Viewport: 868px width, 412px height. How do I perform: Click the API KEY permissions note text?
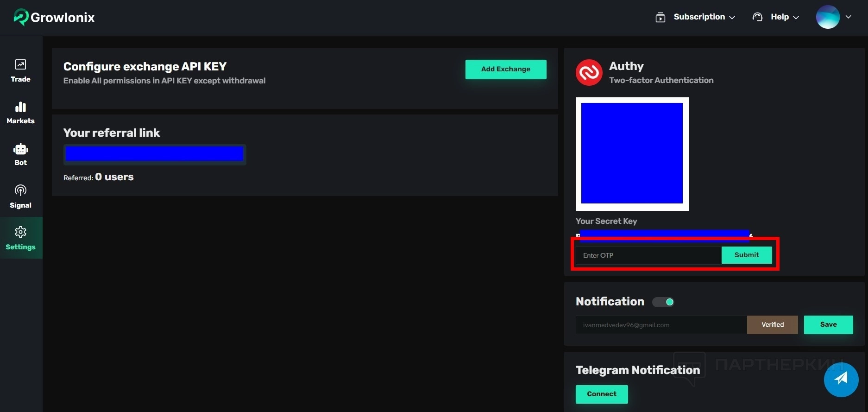(164, 81)
